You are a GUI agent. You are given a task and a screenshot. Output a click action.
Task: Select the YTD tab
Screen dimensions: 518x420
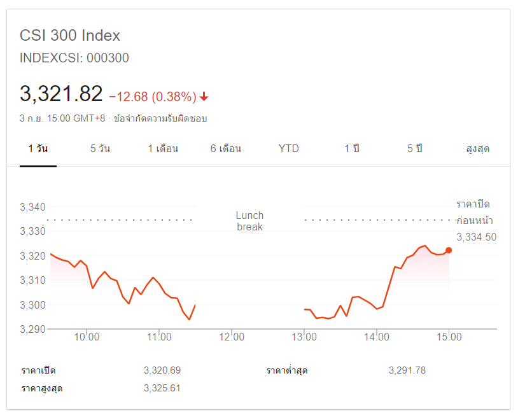click(288, 149)
